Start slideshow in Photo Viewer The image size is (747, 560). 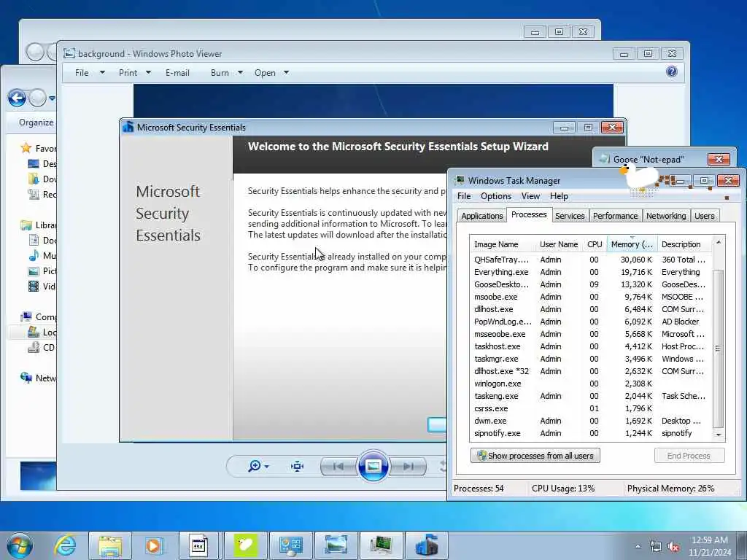tap(373, 466)
